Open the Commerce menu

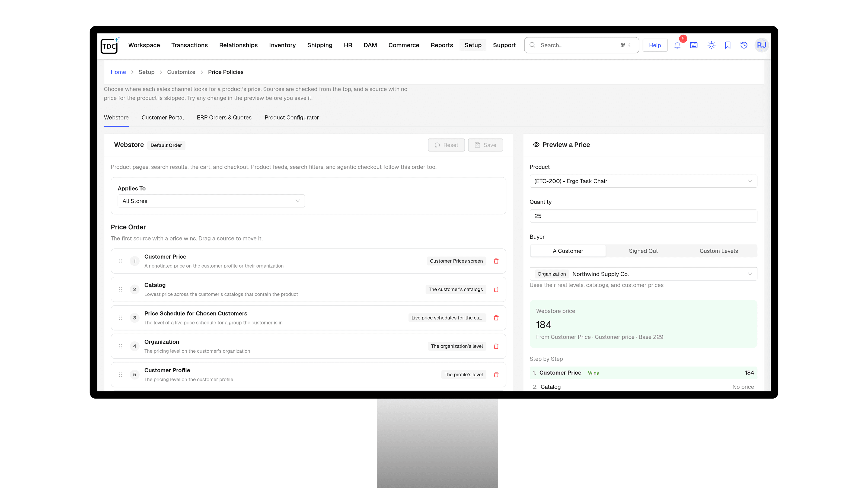pyautogui.click(x=404, y=45)
